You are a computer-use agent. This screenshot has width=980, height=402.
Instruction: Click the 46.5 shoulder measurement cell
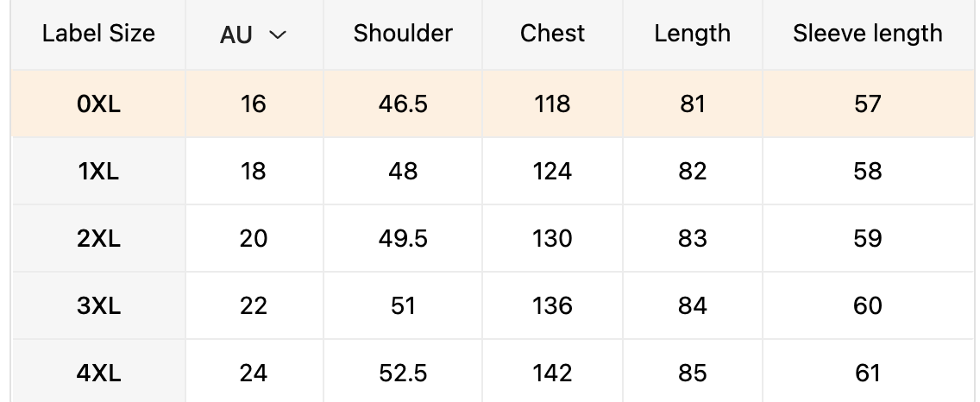[403, 104]
